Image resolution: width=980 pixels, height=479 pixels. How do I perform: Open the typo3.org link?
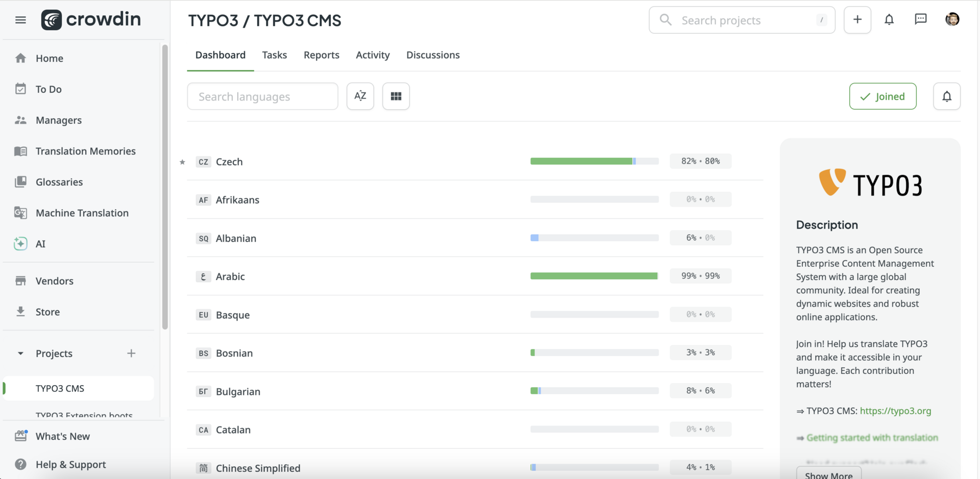pyautogui.click(x=895, y=411)
